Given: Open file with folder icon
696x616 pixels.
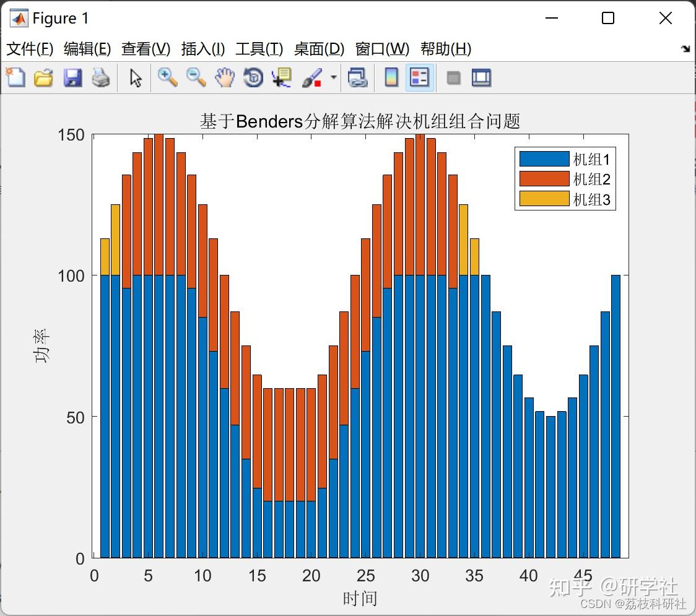Looking at the screenshot, I should click(43, 77).
